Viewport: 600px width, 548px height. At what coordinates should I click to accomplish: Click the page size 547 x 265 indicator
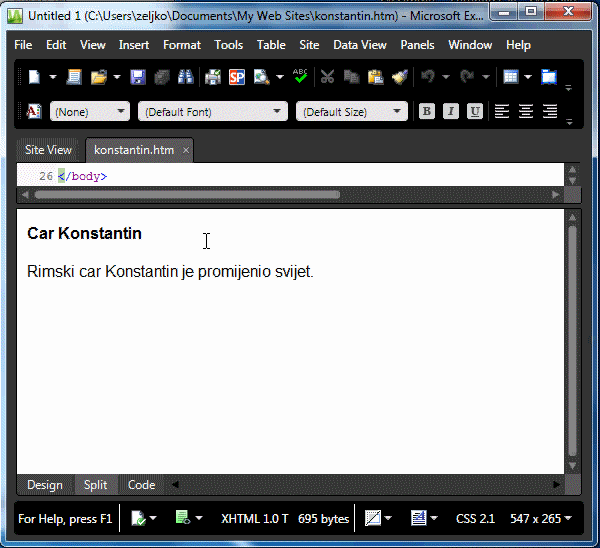click(x=540, y=518)
